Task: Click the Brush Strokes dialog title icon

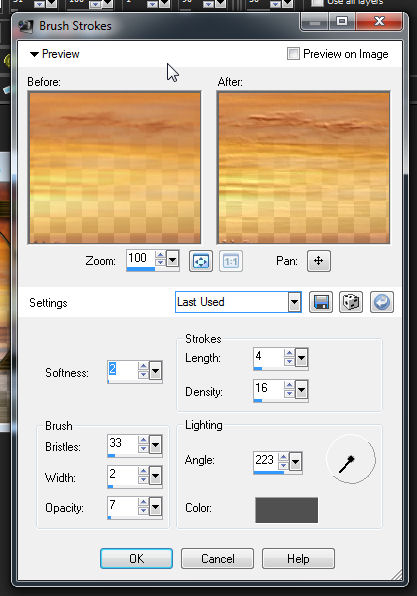Action: coord(26,26)
